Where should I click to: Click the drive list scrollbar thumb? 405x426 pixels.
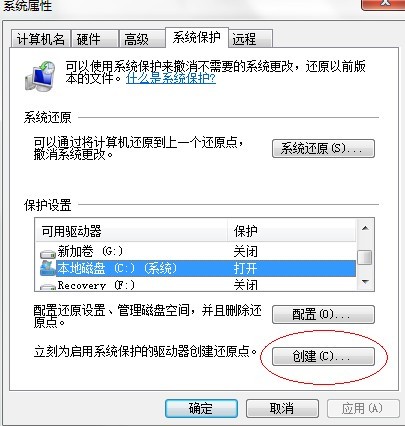[x=365, y=257]
